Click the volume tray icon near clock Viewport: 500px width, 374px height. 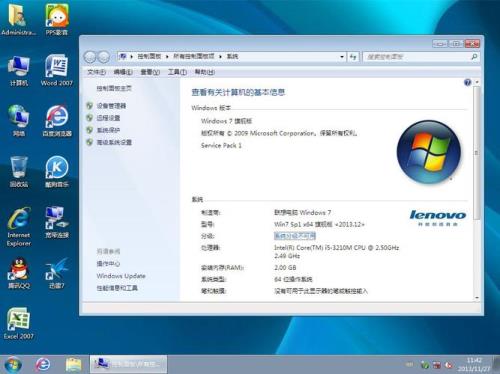pyautogui.click(x=449, y=365)
